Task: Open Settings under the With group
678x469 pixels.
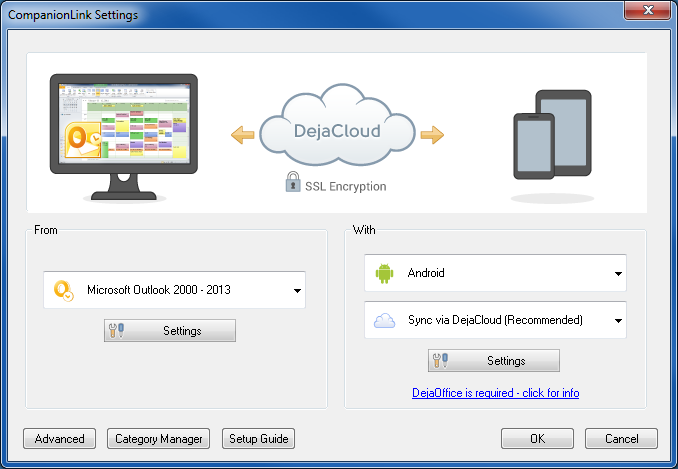Action: click(494, 361)
